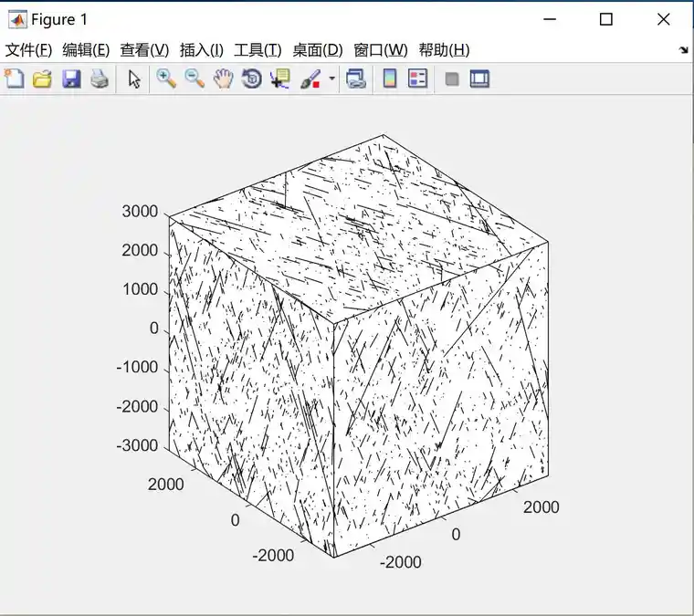Open the 查看(V) menu

pyautogui.click(x=144, y=50)
